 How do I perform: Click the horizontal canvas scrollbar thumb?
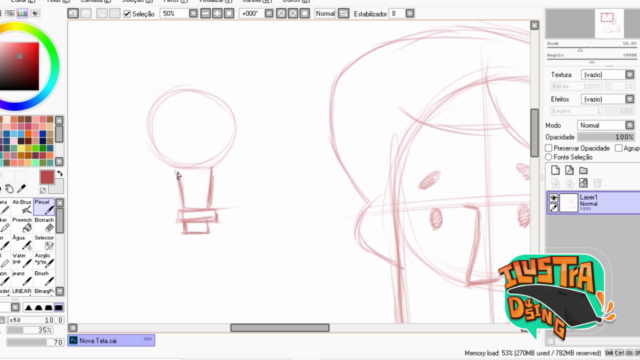point(280,328)
